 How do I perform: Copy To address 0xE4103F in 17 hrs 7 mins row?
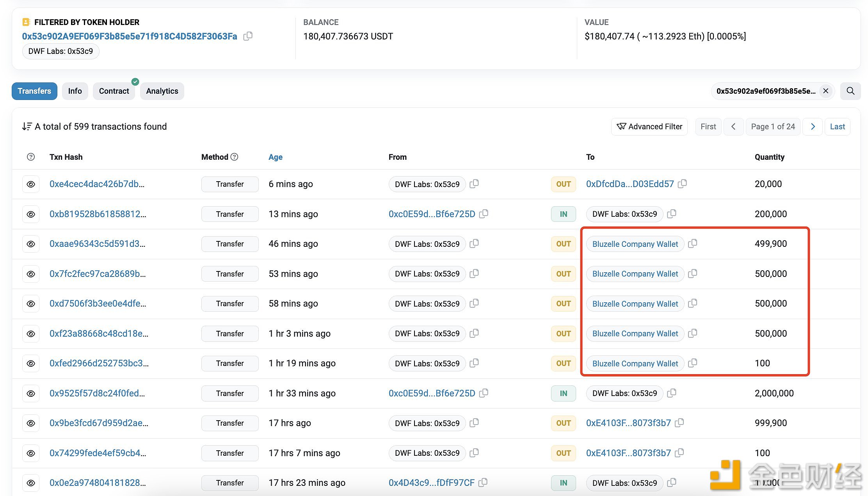tap(679, 453)
